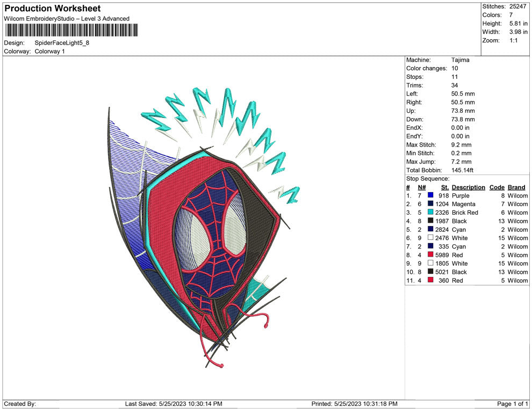The height and width of the screenshot is (409, 532).
Task: Click the Production Worksheet title
Action: tap(53, 9)
